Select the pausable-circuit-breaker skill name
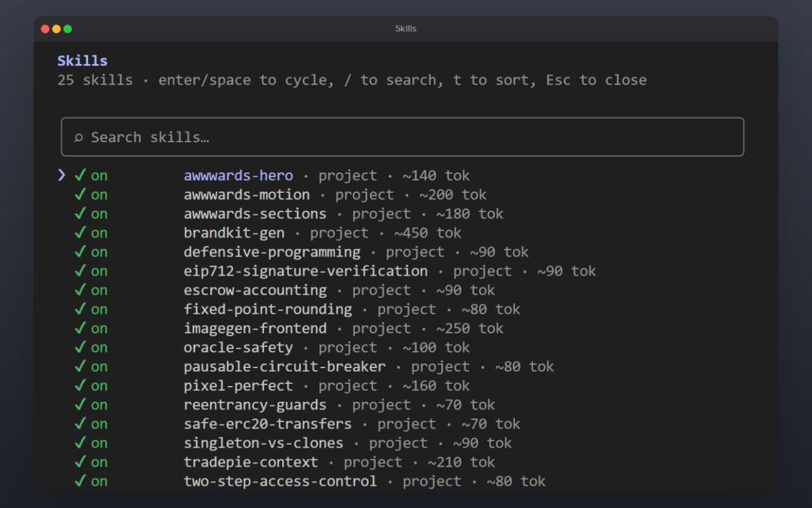The height and width of the screenshot is (508, 812). click(x=284, y=367)
